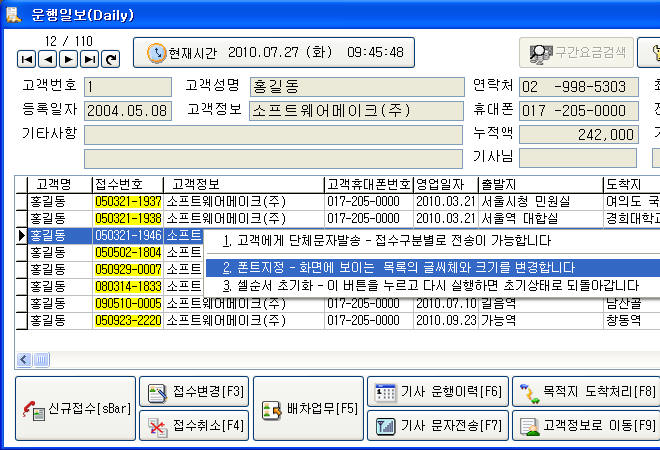The image size is (660, 450).
Task: Click the 고객정보로 이동 customer icon
Action: (530, 426)
